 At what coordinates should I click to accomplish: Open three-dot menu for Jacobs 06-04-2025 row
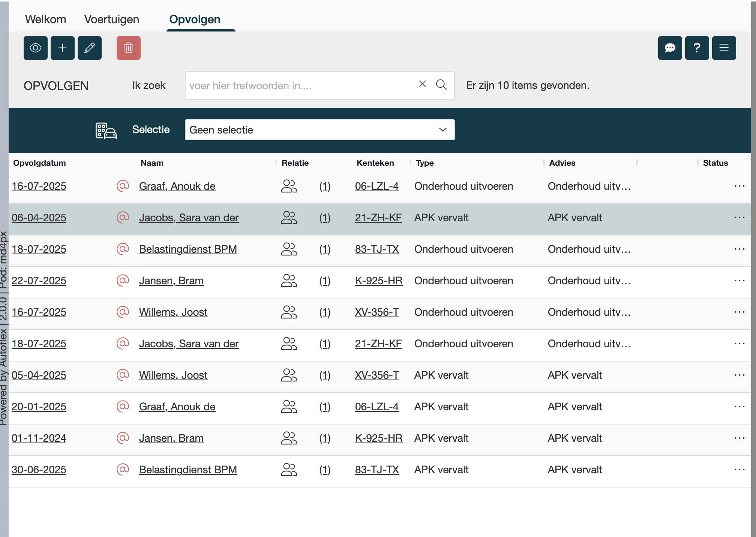pos(739,217)
